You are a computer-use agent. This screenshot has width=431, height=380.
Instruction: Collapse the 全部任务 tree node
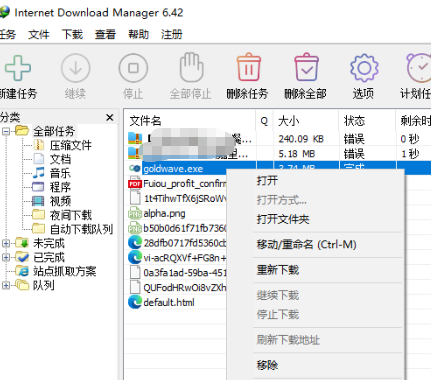tap(6, 131)
